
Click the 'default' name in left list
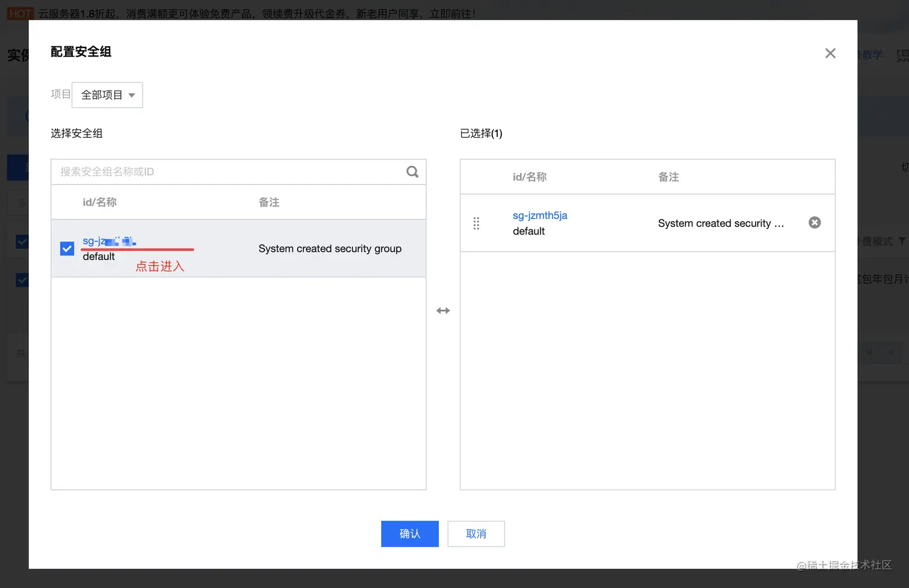[x=99, y=257]
